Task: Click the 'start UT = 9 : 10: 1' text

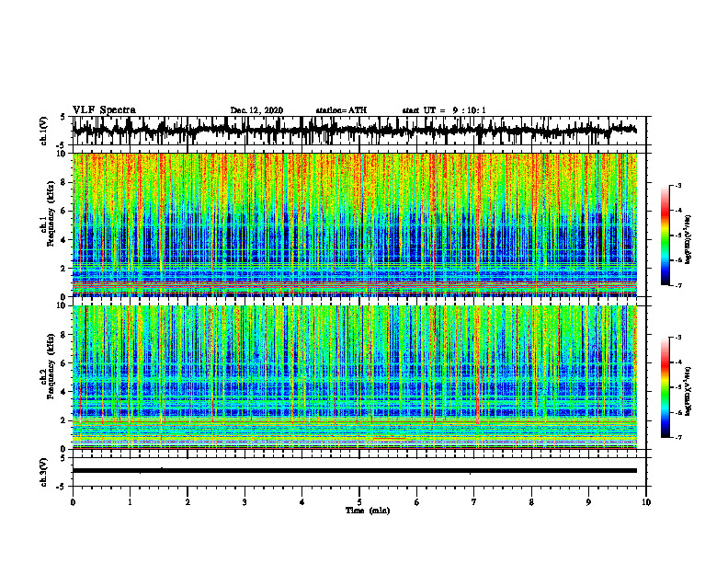Action: (444, 110)
